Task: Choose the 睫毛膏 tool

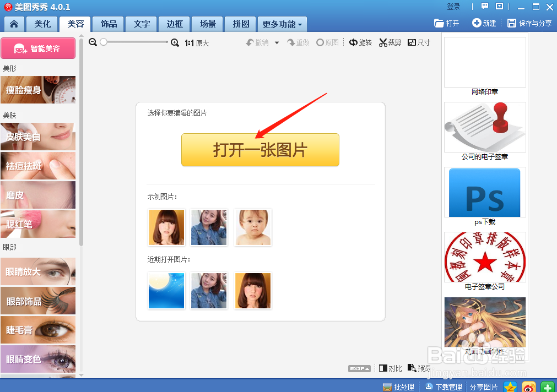Action: [x=38, y=330]
